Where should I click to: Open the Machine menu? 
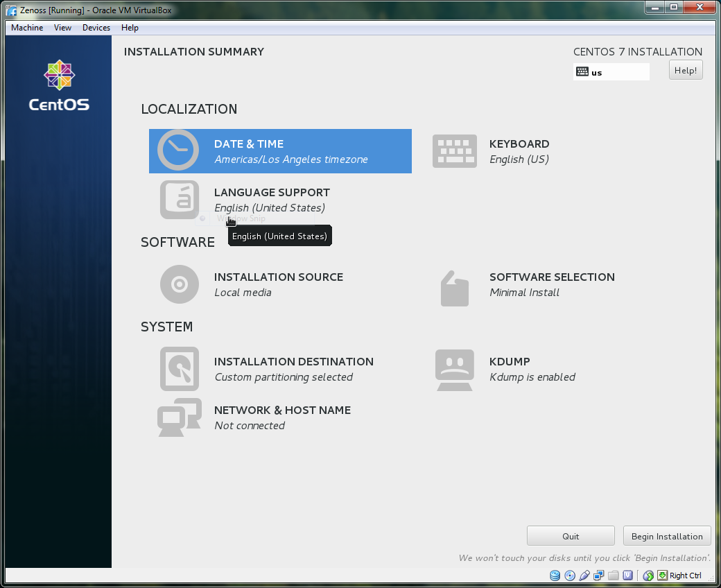click(x=27, y=28)
